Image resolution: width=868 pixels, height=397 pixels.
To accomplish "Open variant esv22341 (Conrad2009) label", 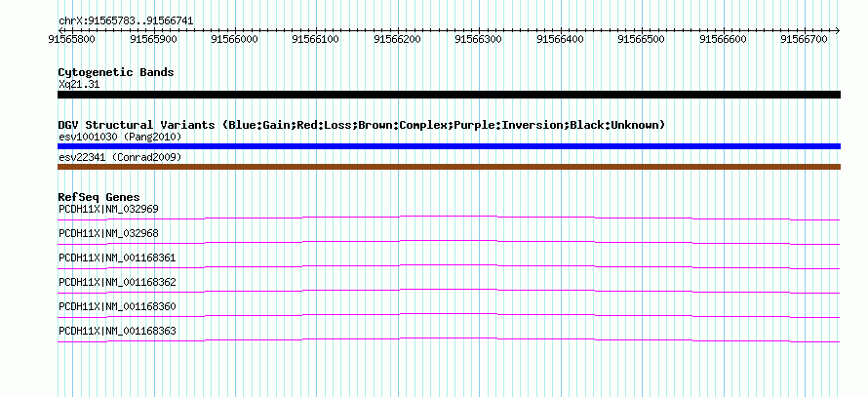I will (120, 158).
